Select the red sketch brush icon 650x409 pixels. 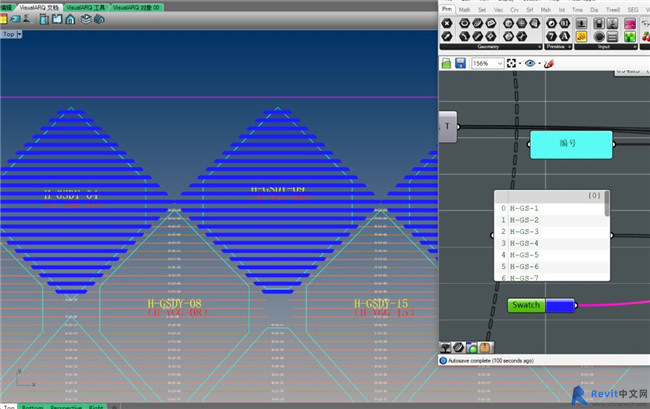coord(549,63)
